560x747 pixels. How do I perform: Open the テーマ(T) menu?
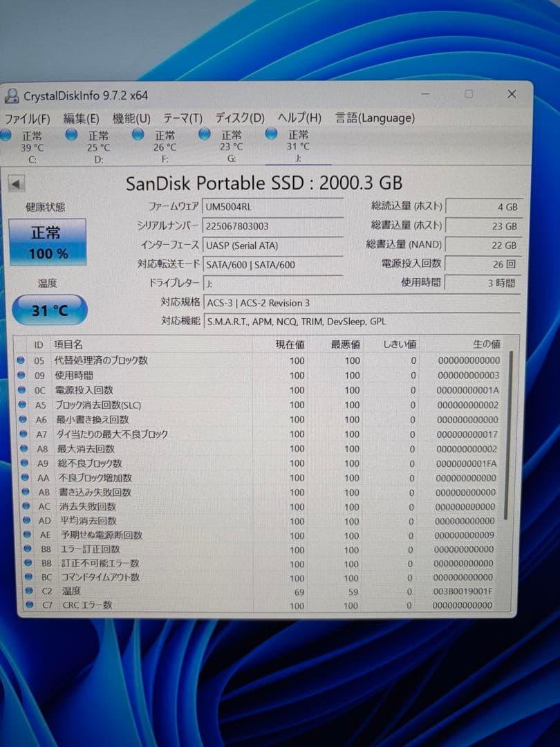click(182, 118)
